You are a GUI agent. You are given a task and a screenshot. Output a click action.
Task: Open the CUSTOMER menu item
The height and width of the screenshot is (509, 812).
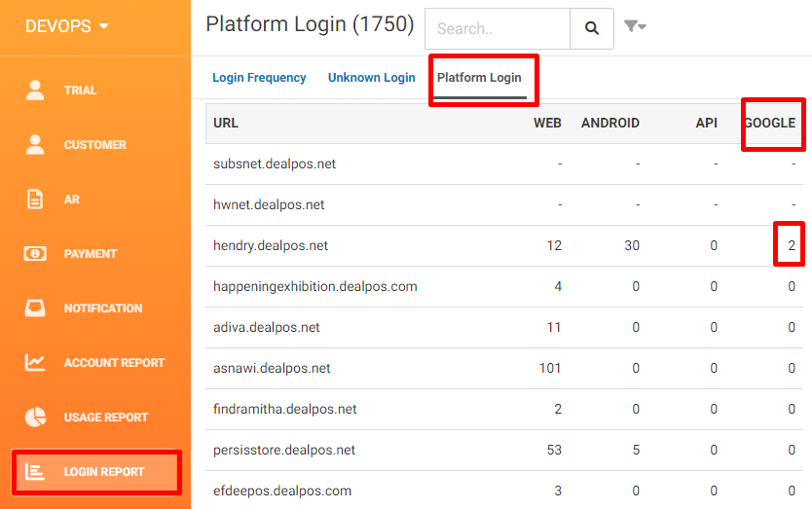pos(95,144)
